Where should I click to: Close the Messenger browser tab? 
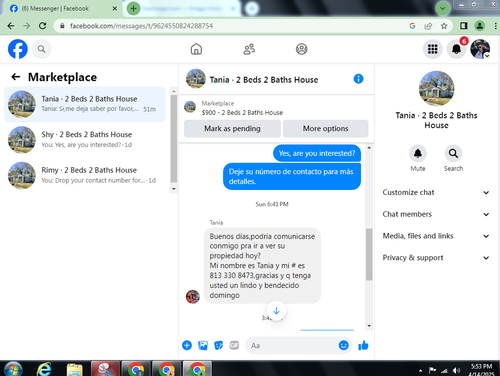click(114, 8)
